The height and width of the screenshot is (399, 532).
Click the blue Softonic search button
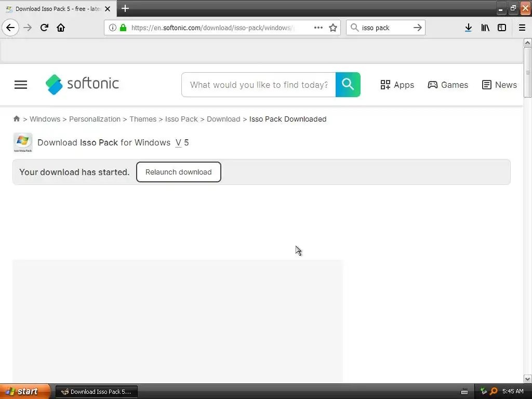348,85
